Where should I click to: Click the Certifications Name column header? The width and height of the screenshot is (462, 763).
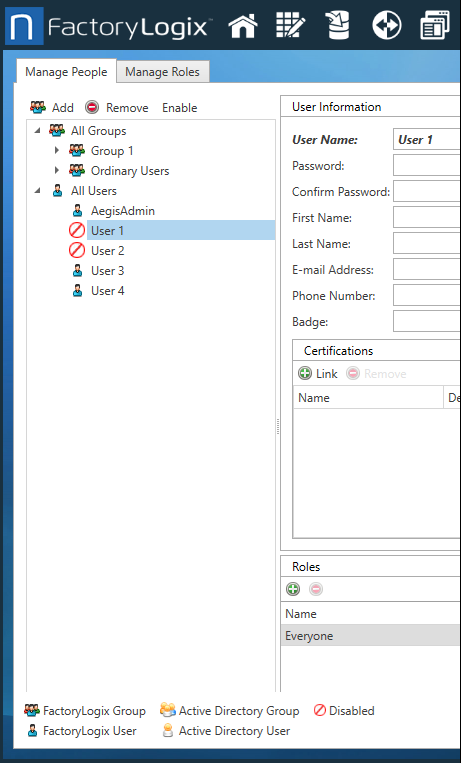[x=369, y=398]
